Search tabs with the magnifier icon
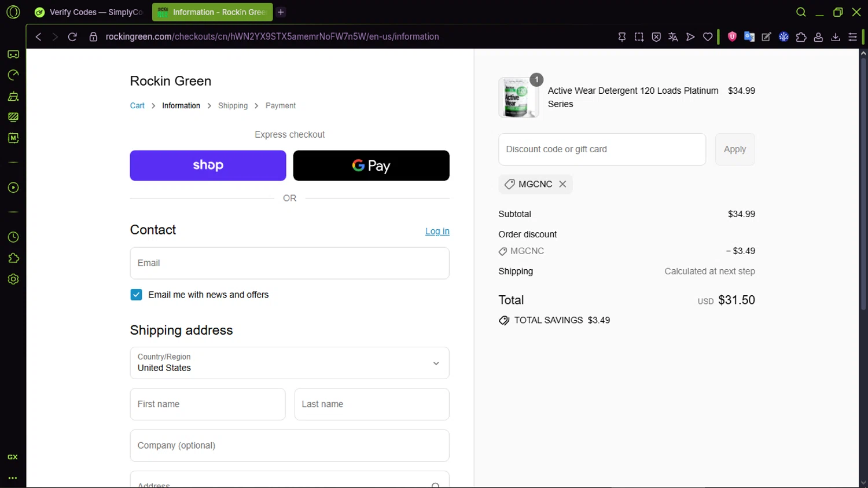 (801, 12)
